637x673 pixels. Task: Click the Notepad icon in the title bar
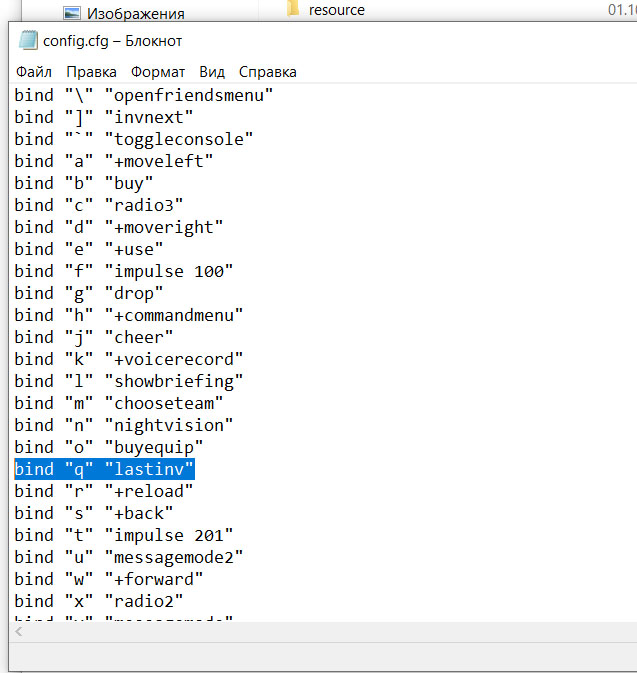click(27, 41)
